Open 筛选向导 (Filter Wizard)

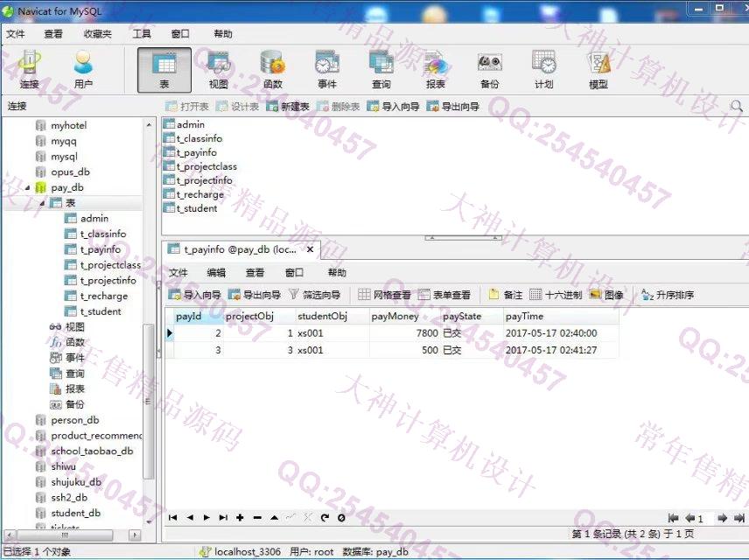click(x=314, y=295)
